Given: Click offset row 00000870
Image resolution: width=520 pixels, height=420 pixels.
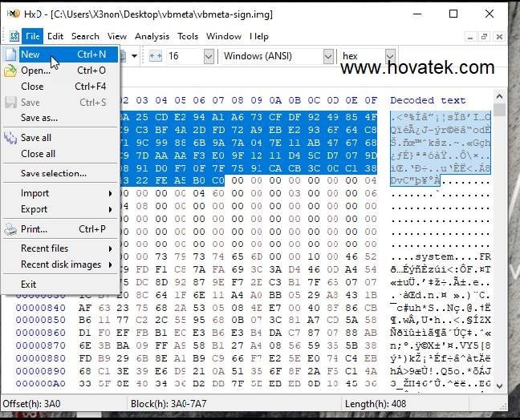Looking at the screenshot, I should [x=40, y=345].
